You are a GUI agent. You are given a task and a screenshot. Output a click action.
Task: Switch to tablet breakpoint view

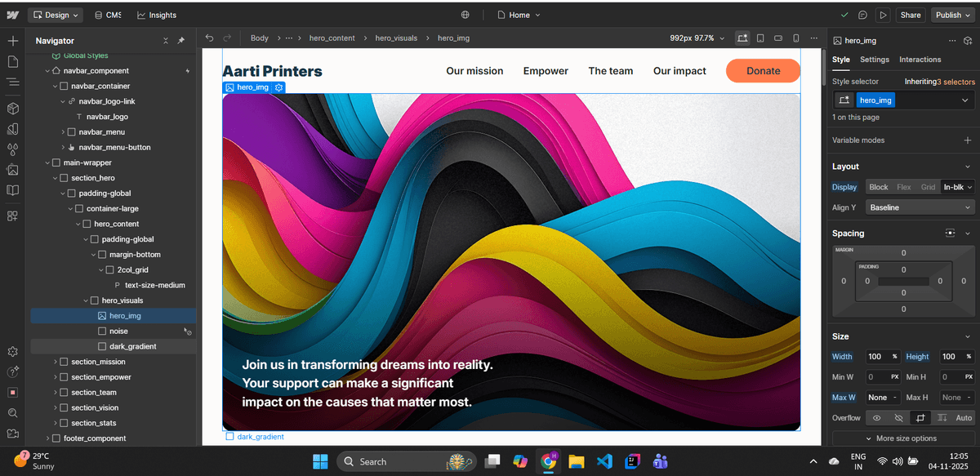click(759, 38)
